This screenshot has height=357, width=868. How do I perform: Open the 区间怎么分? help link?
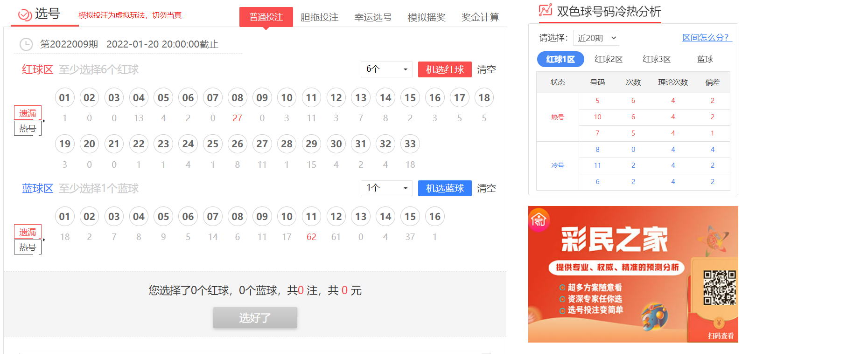707,38
